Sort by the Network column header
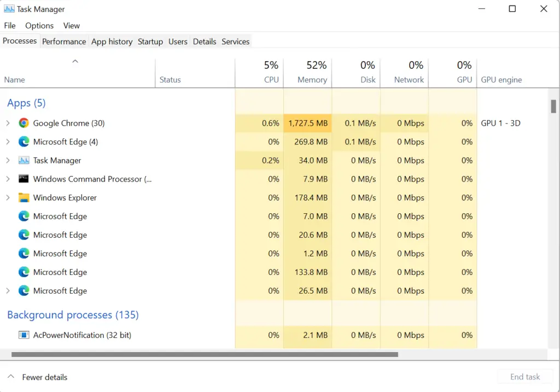Screen dimensions: 560x392 pyautogui.click(x=404, y=73)
